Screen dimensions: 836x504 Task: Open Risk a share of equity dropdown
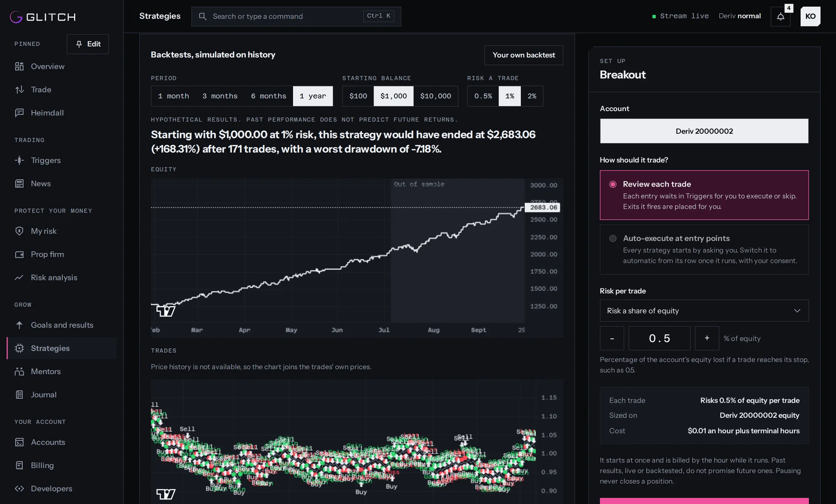click(704, 311)
